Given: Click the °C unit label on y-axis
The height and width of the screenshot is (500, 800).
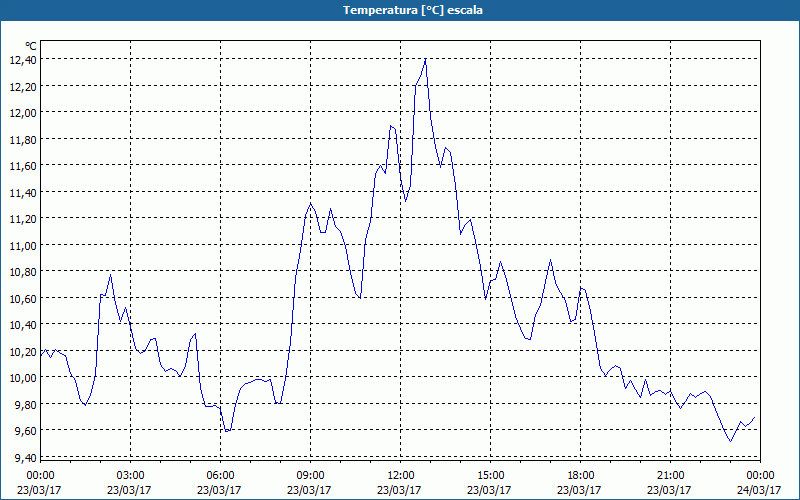Looking at the screenshot, I should click(31, 46).
